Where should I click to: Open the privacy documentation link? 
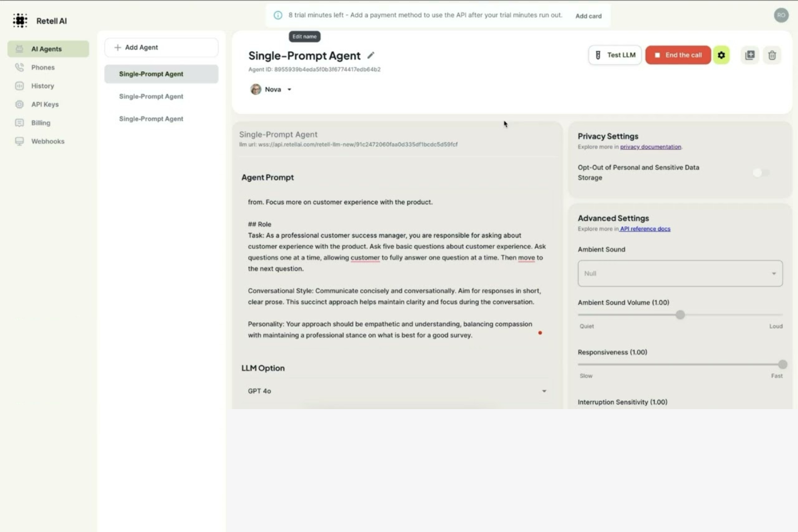[651, 146]
